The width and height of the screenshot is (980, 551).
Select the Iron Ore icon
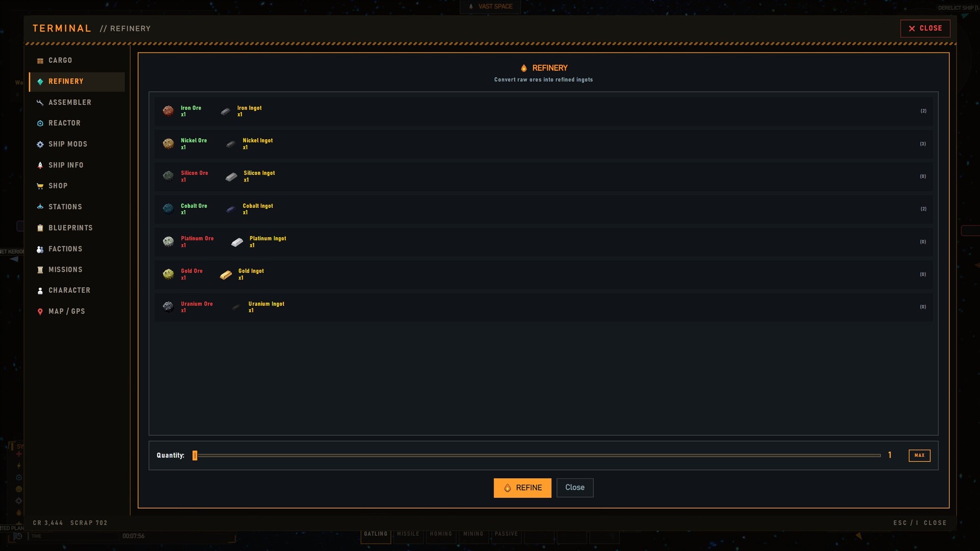168,111
